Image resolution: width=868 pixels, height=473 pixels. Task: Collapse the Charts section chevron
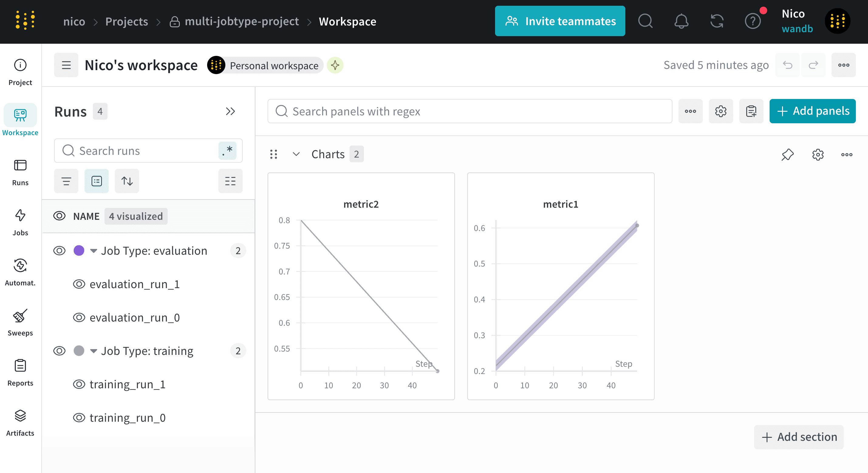[296, 154]
